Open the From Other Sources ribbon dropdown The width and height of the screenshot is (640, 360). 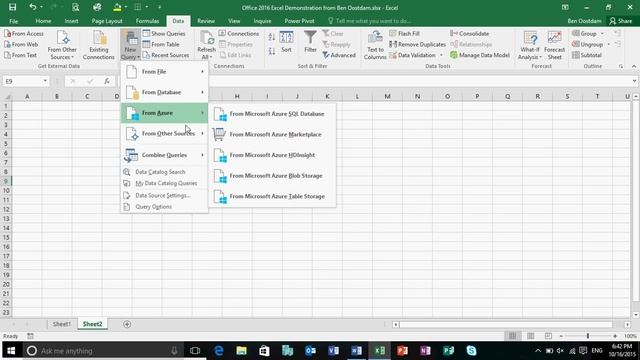62,45
